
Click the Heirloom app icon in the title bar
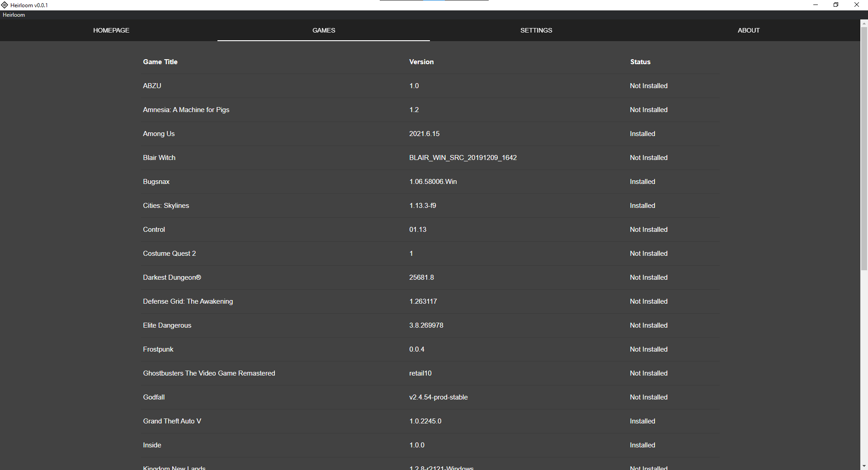coord(5,5)
